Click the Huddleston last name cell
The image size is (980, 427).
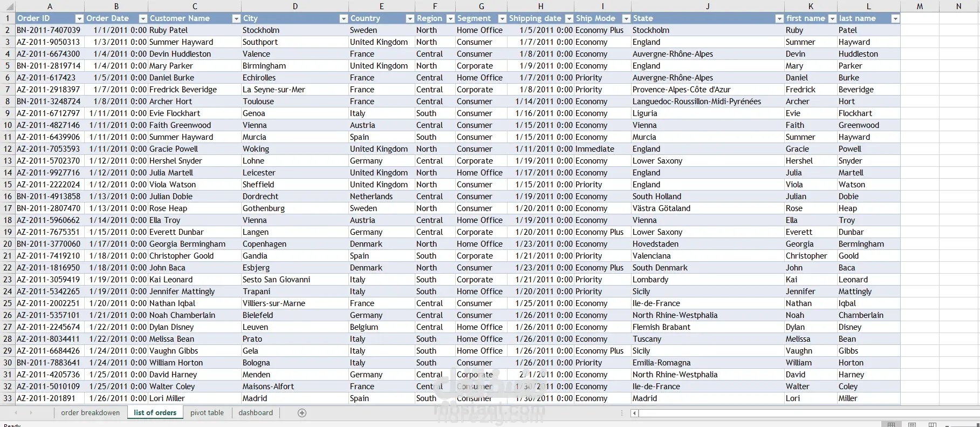pyautogui.click(x=868, y=54)
